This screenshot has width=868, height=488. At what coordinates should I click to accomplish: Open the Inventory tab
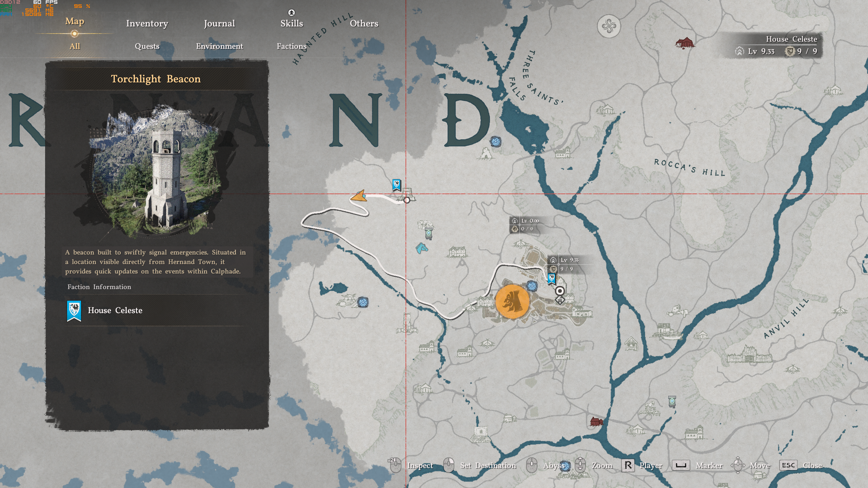pyautogui.click(x=147, y=23)
